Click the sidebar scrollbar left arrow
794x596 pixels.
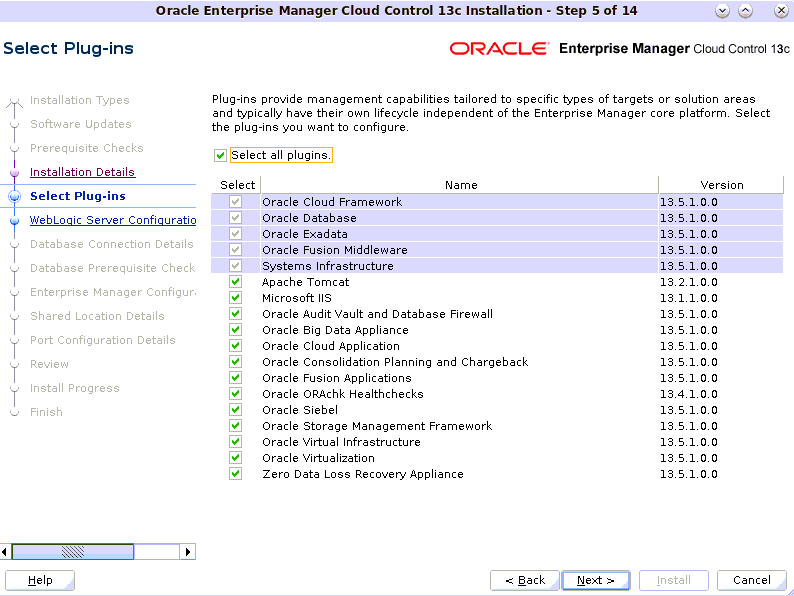5,551
